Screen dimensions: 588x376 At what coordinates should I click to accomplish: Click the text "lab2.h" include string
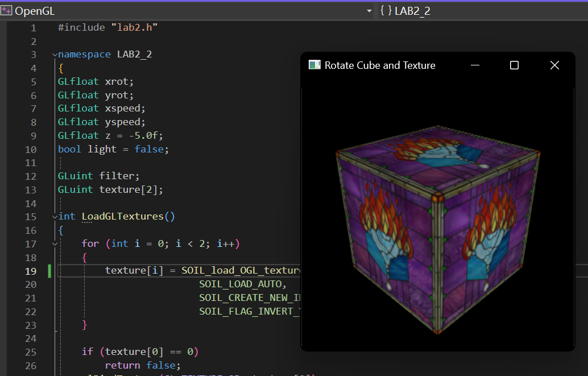(134, 27)
